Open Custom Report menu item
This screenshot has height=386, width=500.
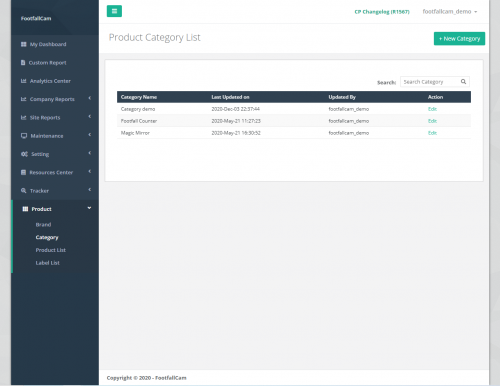pos(47,63)
